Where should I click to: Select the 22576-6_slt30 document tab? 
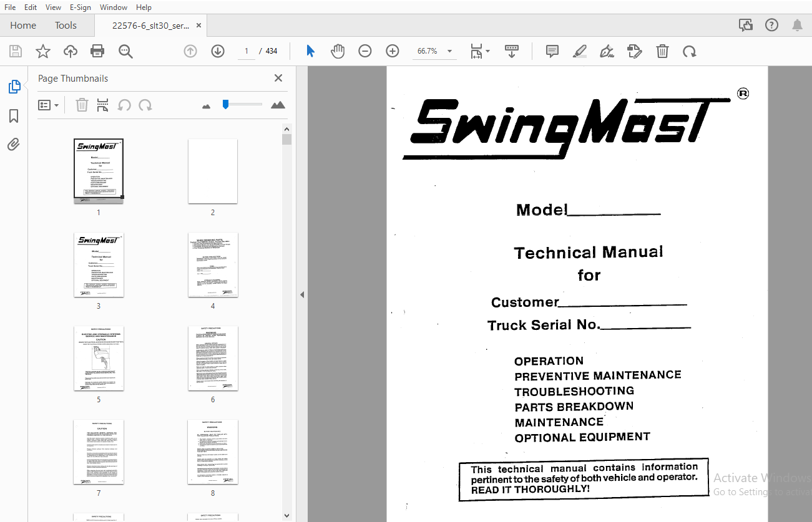click(151, 26)
